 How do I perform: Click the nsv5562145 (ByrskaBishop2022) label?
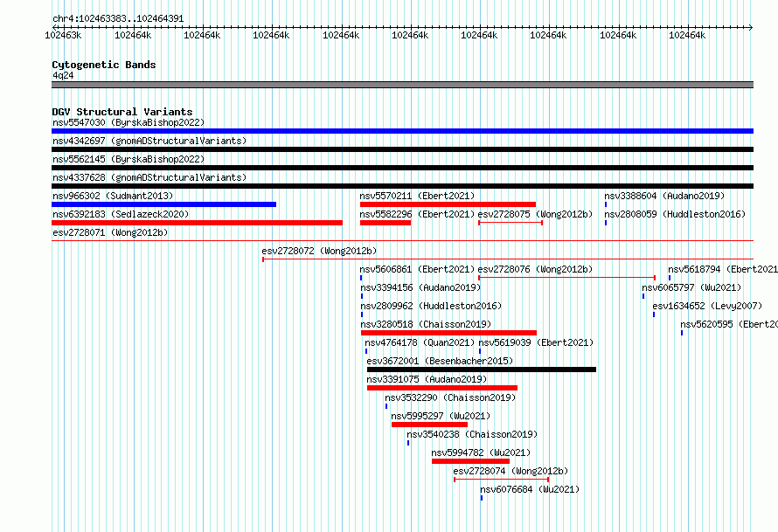(x=129, y=159)
